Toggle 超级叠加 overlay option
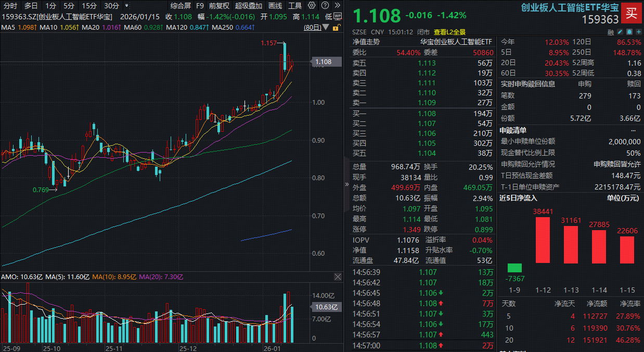 pyautogui.click(x=248, y=6)
